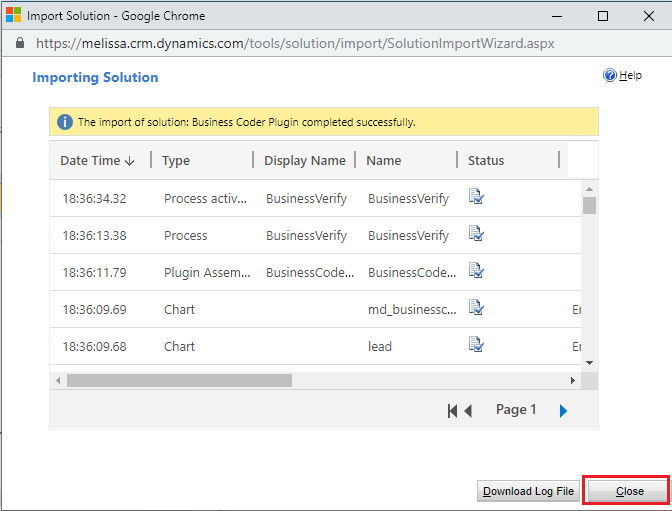Click the Type column header
672x511 pixels.
(x=176, y=160)
